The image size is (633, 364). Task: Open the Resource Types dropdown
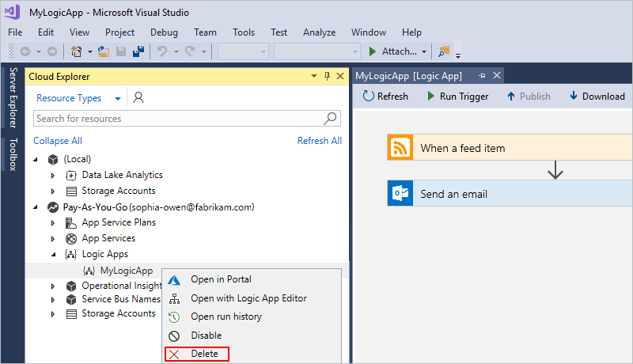tap(117, 99)
